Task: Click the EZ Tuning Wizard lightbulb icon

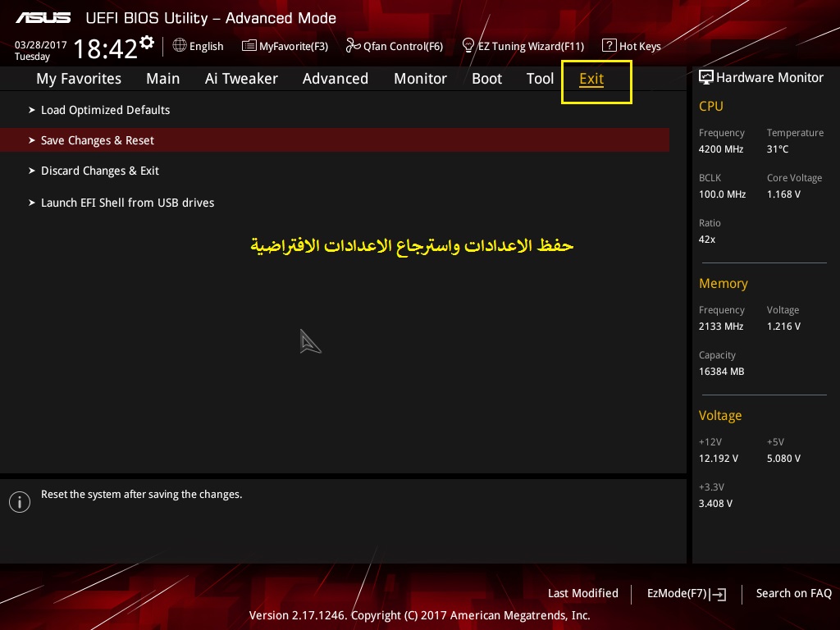Action: coord(468,46)
